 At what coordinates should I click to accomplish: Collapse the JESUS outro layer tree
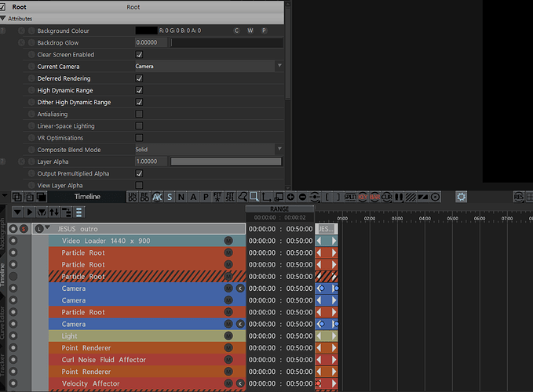(x=47, y=227)
